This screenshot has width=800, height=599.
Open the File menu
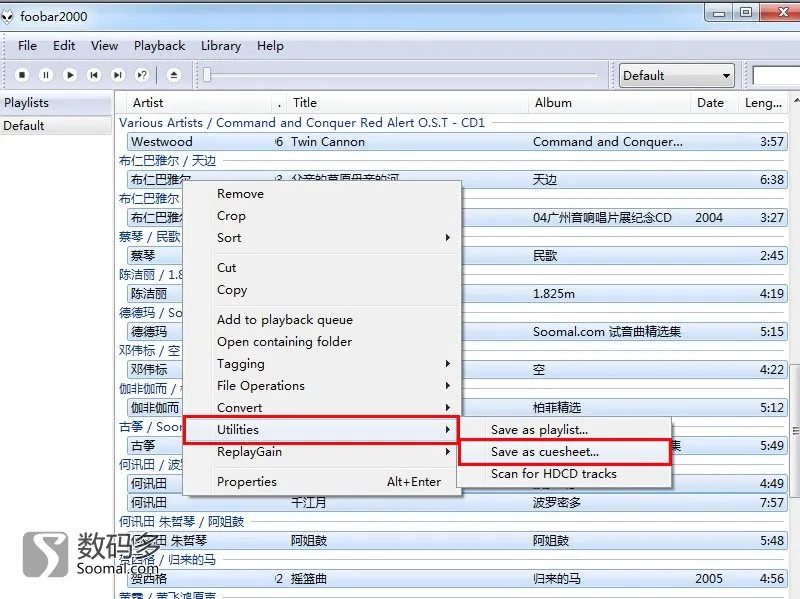[x=27, y=46]
